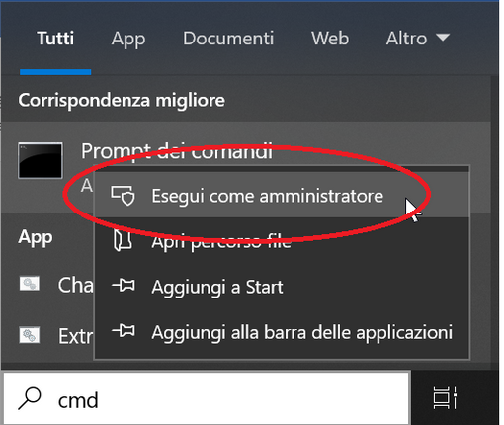Screen dimensions: 504x425
Task: Click the shield icon for run as administrator
Action: click(x=123, y=196)
